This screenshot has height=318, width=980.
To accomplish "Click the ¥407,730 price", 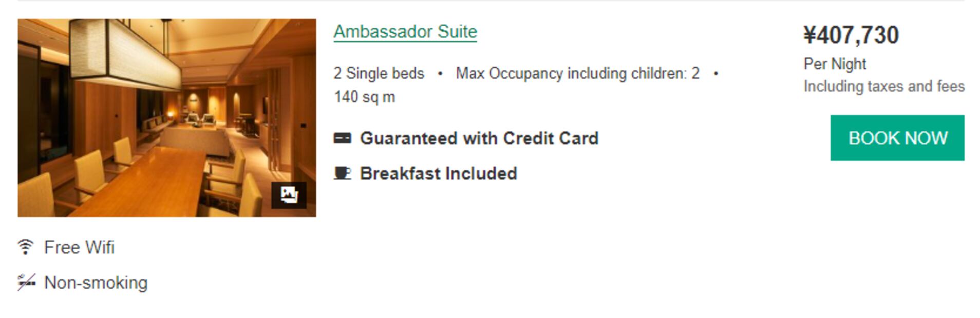I will click(851, 35).
